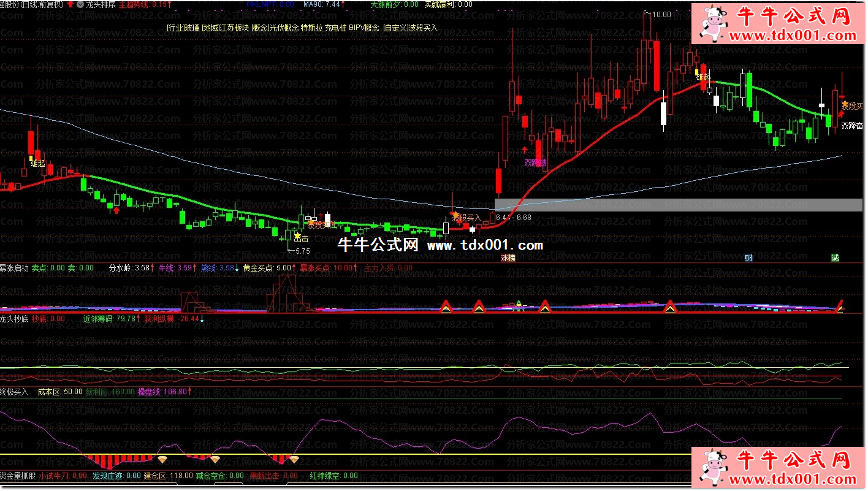Click the 主力入货 0.00 readout
868x491 pixels.
click(389, 268)
